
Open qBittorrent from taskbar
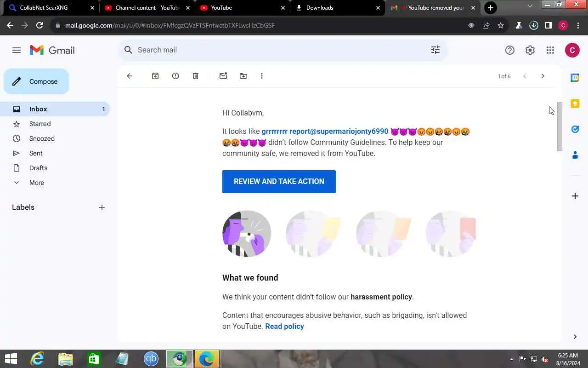coord(151,359)
